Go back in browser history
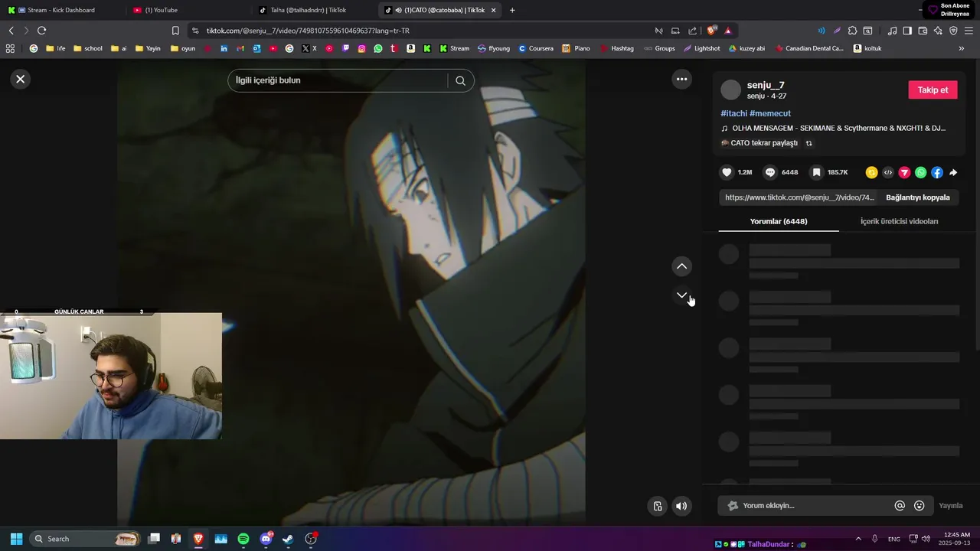Screen dimensions: 980x551 (x=11, y=31)
